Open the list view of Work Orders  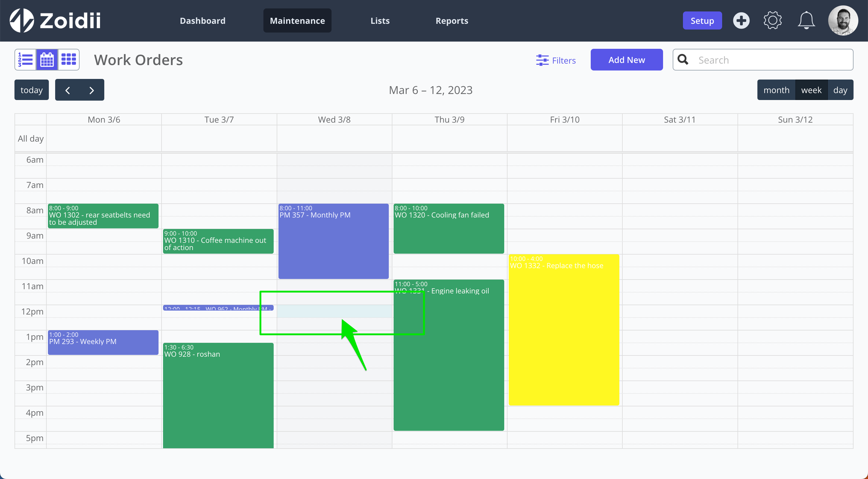[x=25, y=59]
